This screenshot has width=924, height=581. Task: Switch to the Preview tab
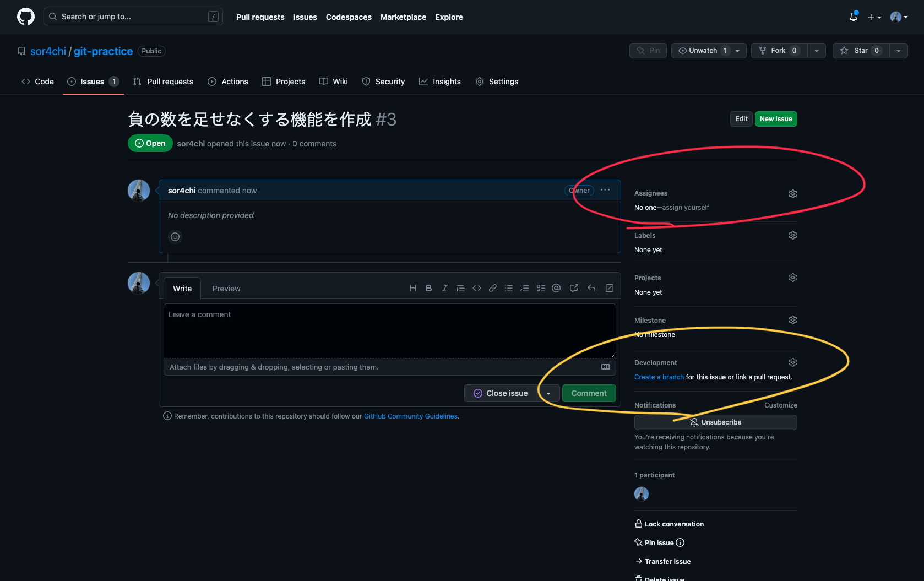226,289
